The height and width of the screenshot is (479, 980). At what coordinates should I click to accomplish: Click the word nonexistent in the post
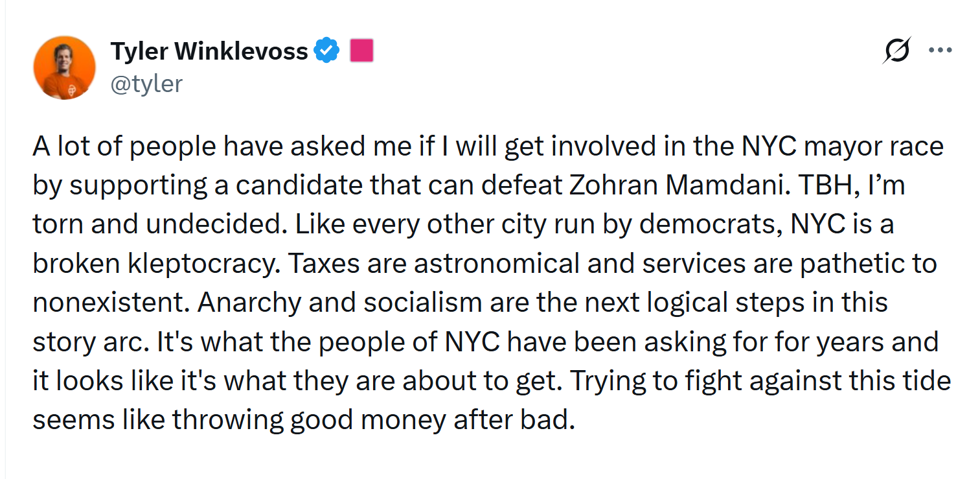tap(110, 303)
